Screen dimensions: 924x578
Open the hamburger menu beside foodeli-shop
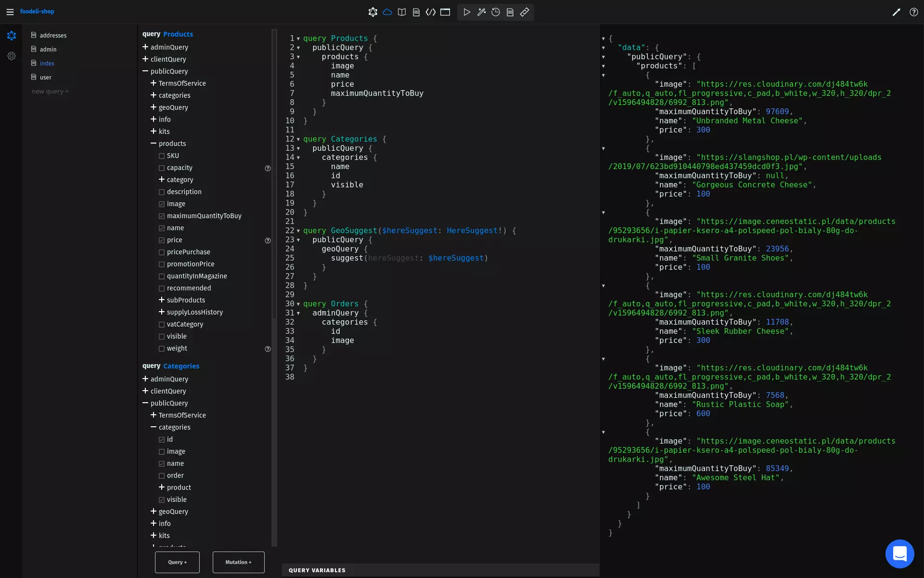coord(10,12)
